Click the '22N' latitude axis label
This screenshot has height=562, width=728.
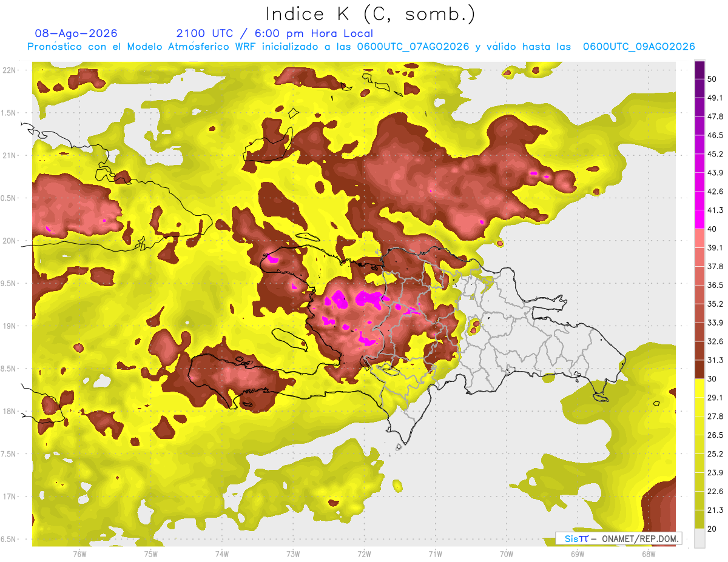point(9,70)
